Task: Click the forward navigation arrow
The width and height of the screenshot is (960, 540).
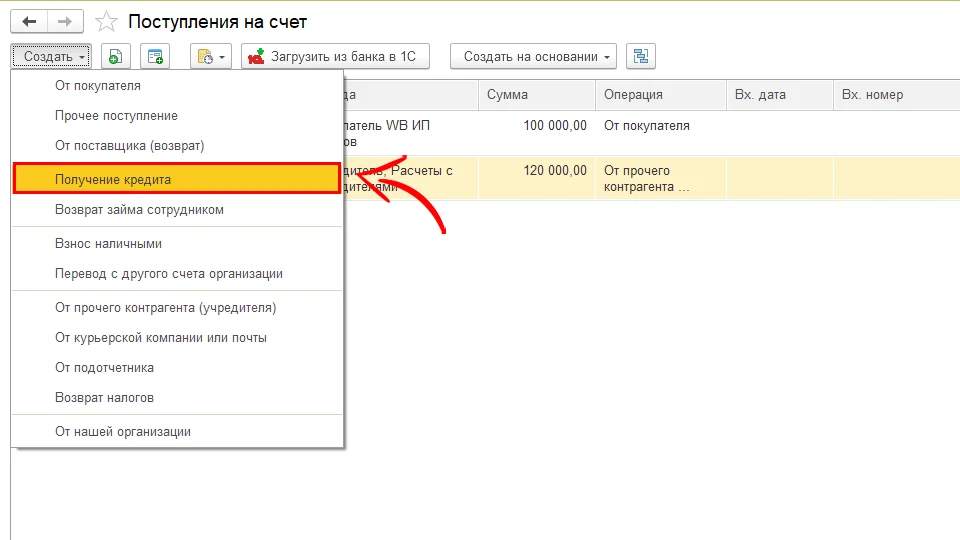Action: click(65, 21)
